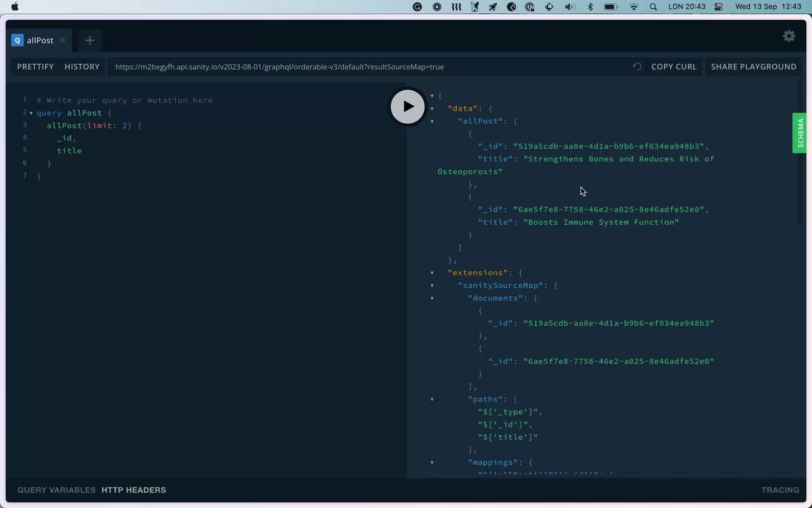Screen dimensions: 812x508
Task: Click the PRETTIFY button
Action: tap(36, 67)
